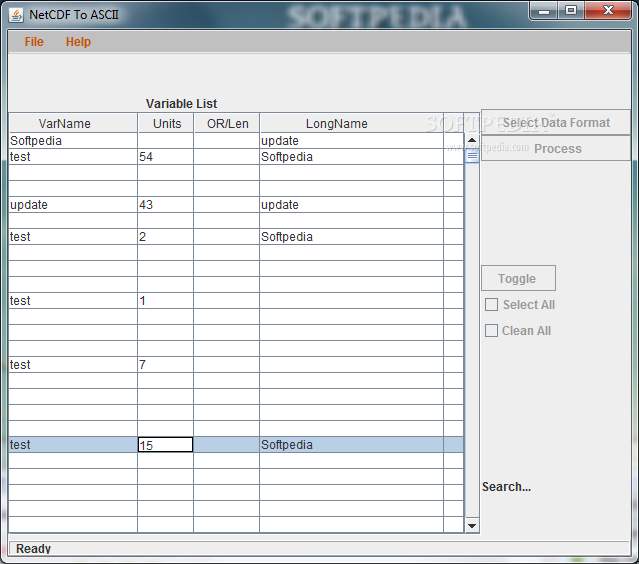Select the Softpedia cell in VarName column
This screenshot has height=564, width=639.
pos(73,141)
